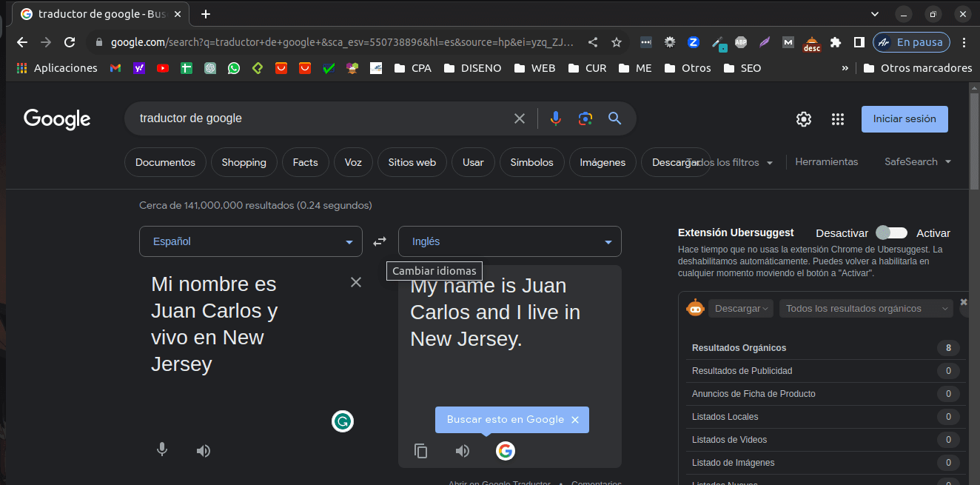Copy the English translation
The height and width of the screenshot is (485, 980).
(x=421, y=451)
